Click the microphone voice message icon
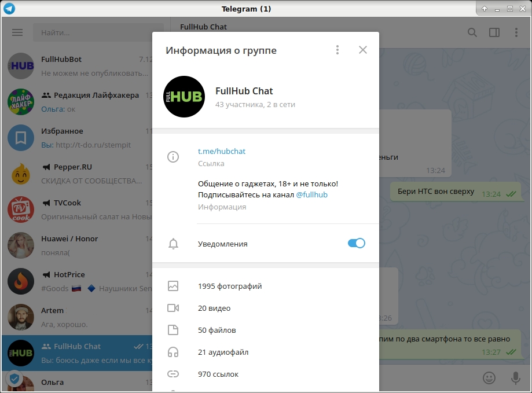This screenshot has height=393, width=532. tap(516, 378)
